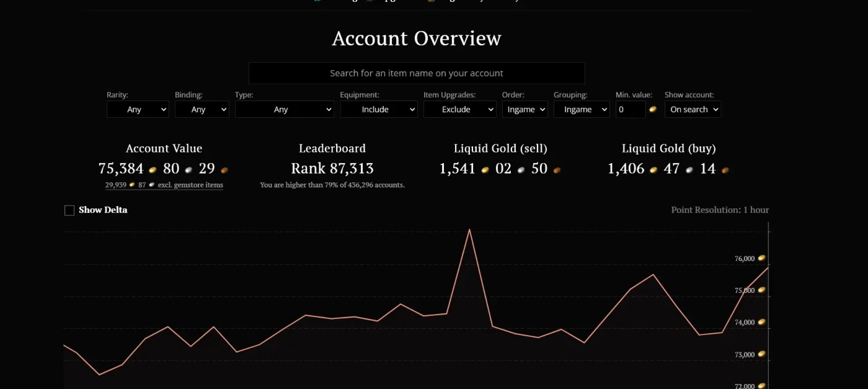Click the Liquid Gold (sell) heading
Screen dimensions: 868x389
click(x=500, y=148)
